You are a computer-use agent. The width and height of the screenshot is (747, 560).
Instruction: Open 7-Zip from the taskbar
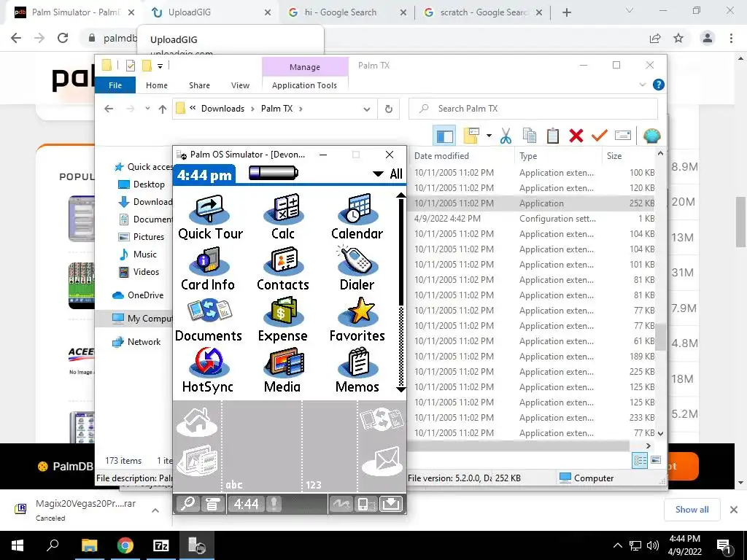161,545
